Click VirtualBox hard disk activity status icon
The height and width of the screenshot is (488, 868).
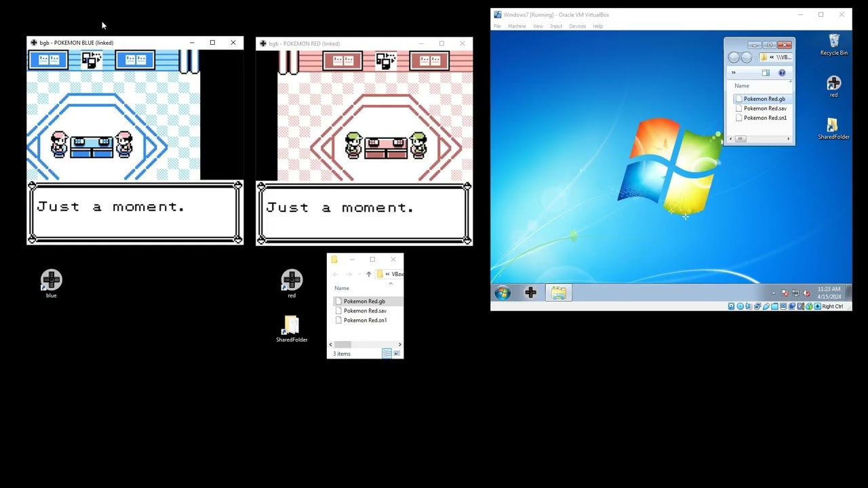pyautogui.click(x=731, y=306)
